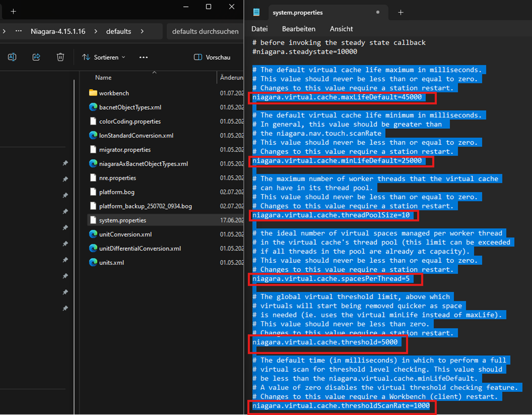Click the Rename icon in Explorer toolbar
This screenshot has width=532, height=415.
(12, 57)
